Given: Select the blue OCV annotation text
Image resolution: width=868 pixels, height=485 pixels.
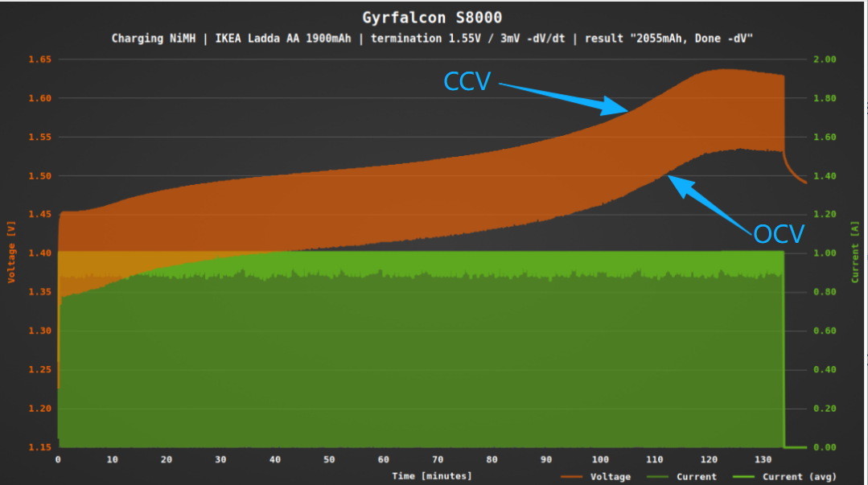Looking at the screenshot, I should [779, 234].
